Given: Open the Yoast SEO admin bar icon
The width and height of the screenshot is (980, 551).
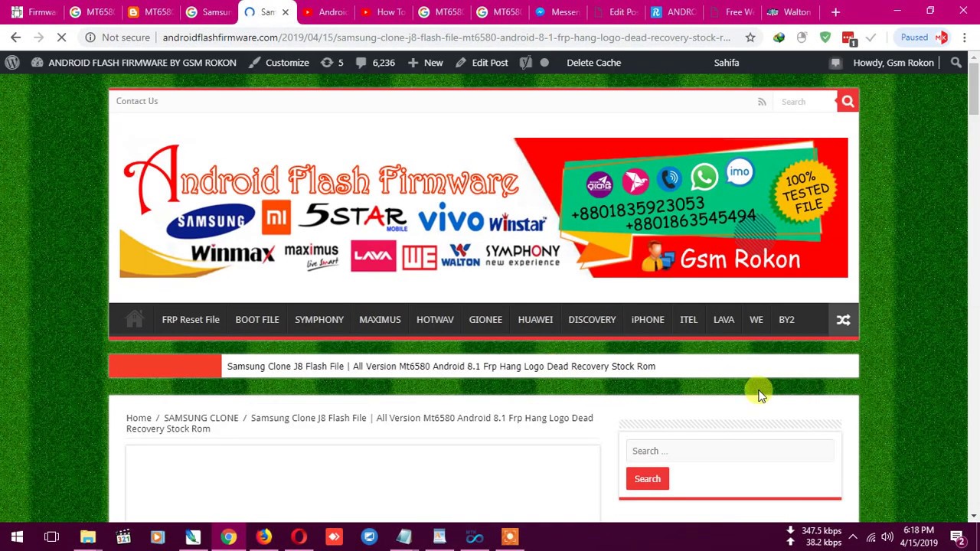Looking at the screenshot, I should (x=526, y=63).
